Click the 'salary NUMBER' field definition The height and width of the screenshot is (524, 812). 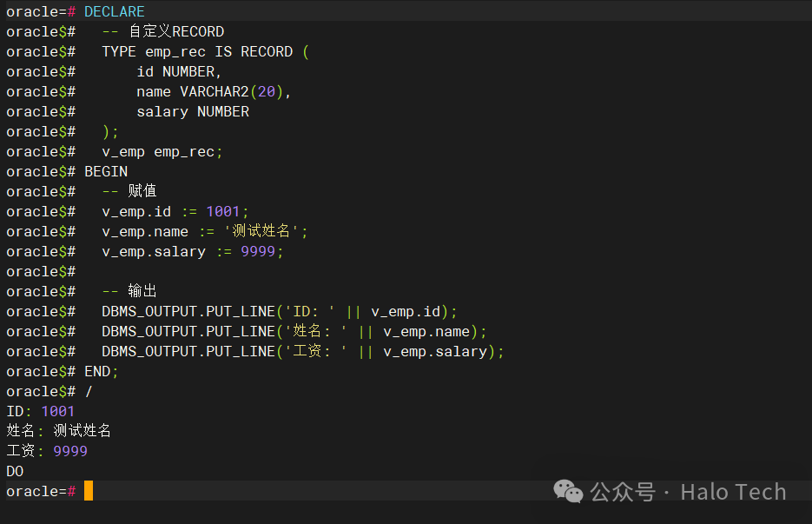[x=193, y=111]
